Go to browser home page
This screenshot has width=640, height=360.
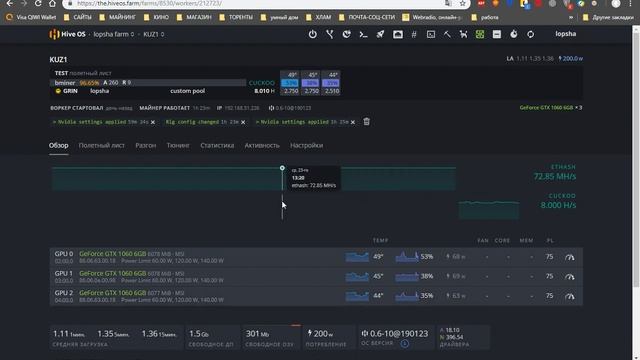(52, 3)
